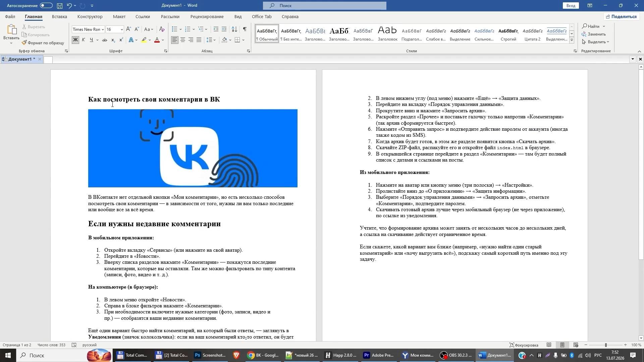Viewport: 644px width, 362px height.
Task: Increase paragraph indent
Action: tap(224, 29)
